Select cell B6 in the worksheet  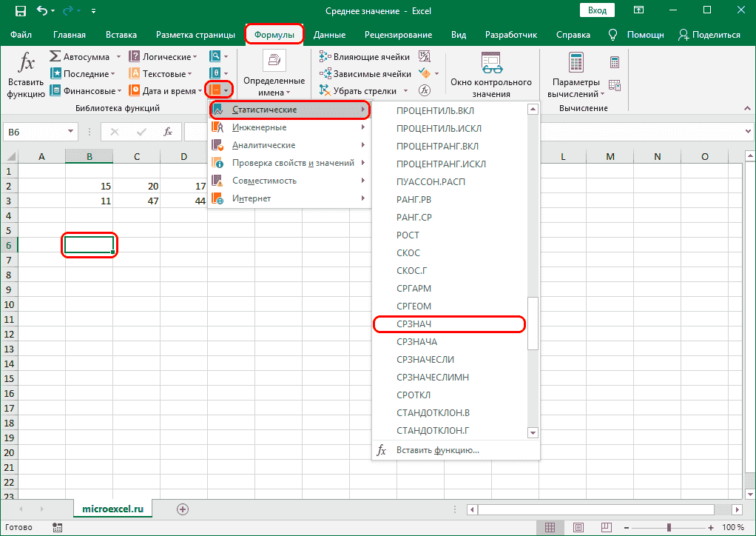pyautogui.click(x=89, y=245)
